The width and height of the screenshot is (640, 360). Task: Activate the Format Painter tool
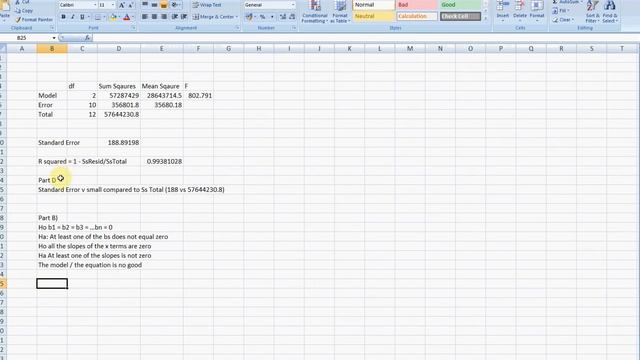click(34, 20)
